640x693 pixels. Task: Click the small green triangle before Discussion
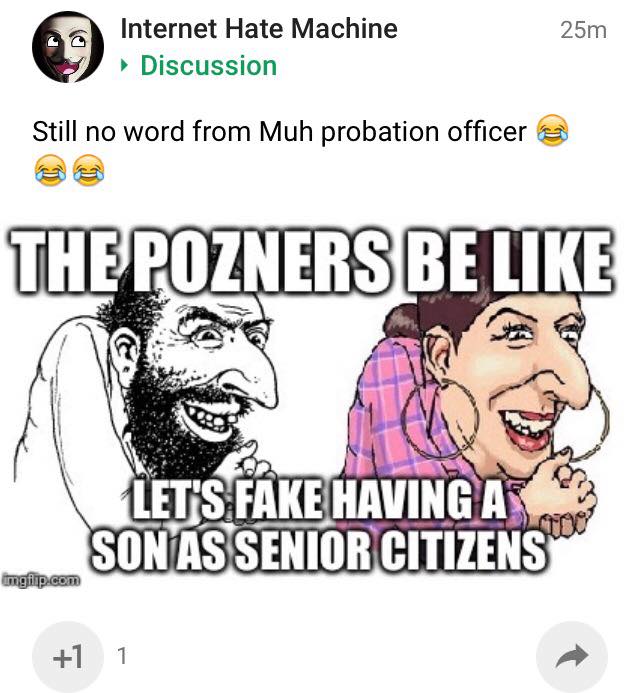pyautogui.click(x=124, y=66)
